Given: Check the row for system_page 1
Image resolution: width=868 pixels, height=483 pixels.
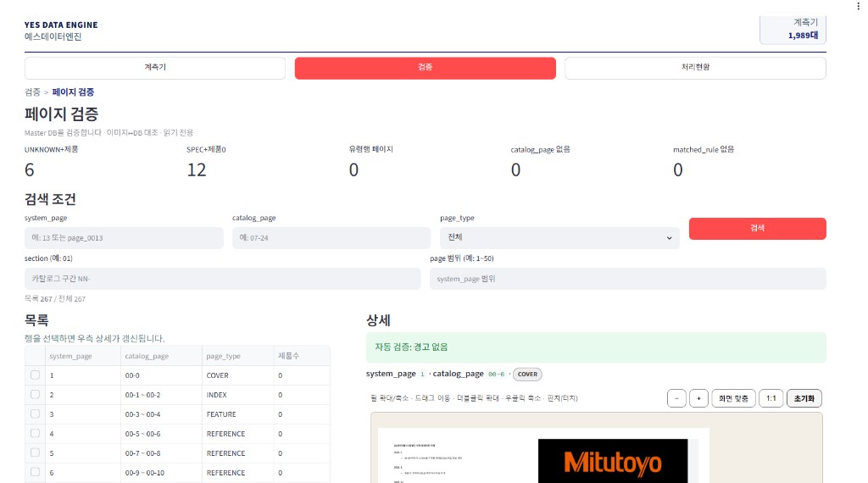Looking at the screenshot, I should click(x=35, y=375).
